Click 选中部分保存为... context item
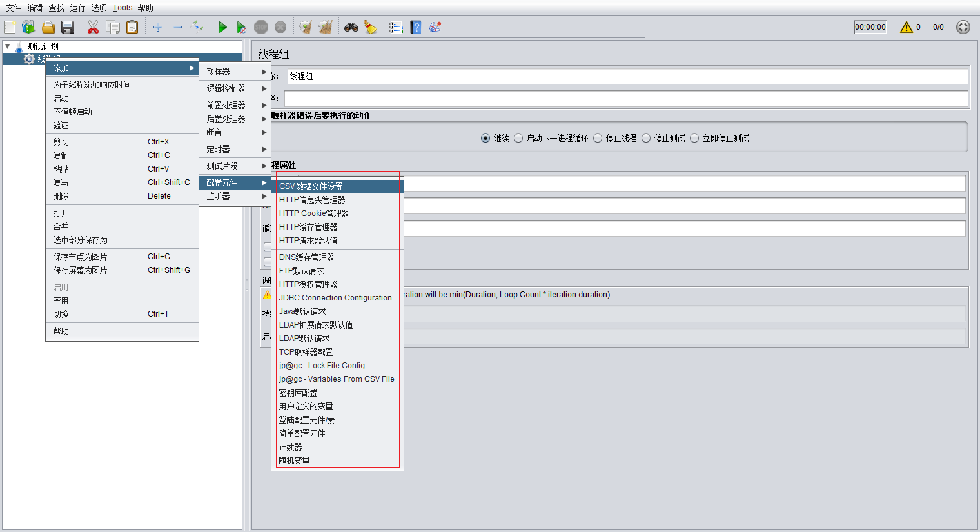 [122, 240]
